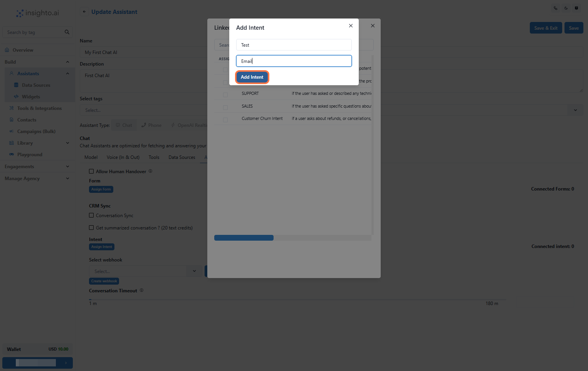Click the Create webhook button
The width and height of the screenshot is (588, 371).
tap(104, 281)
